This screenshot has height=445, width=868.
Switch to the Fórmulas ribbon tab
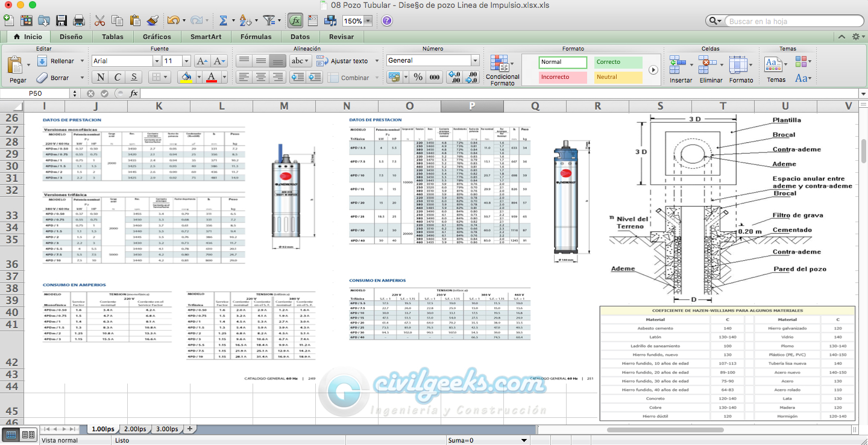[x=256, y=37]
